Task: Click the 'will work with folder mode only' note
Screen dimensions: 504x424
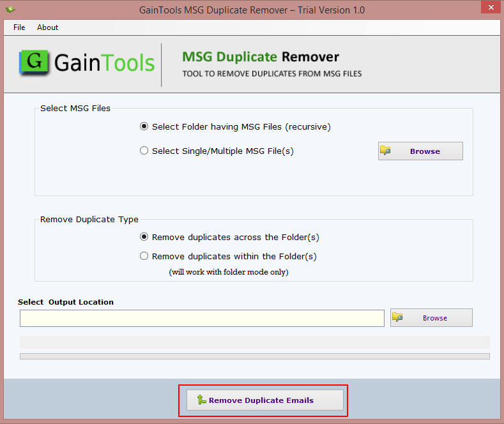Action: coord(229,272)
